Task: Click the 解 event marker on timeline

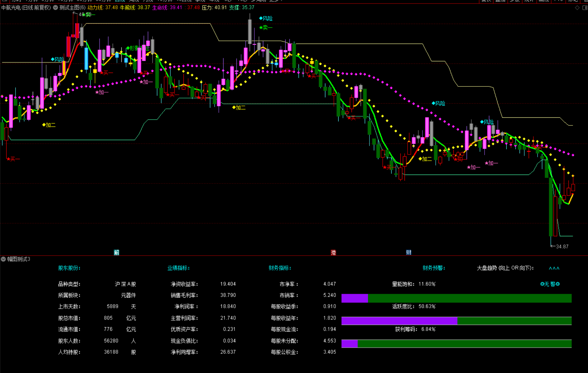Action: (116, 252)
